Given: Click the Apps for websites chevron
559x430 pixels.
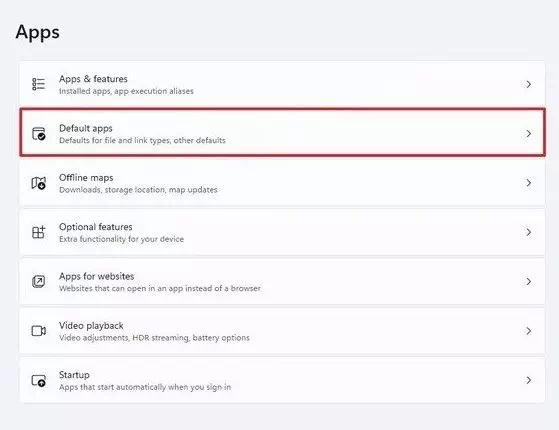Looking at the screenshot, I should click(x=529, y=281).
